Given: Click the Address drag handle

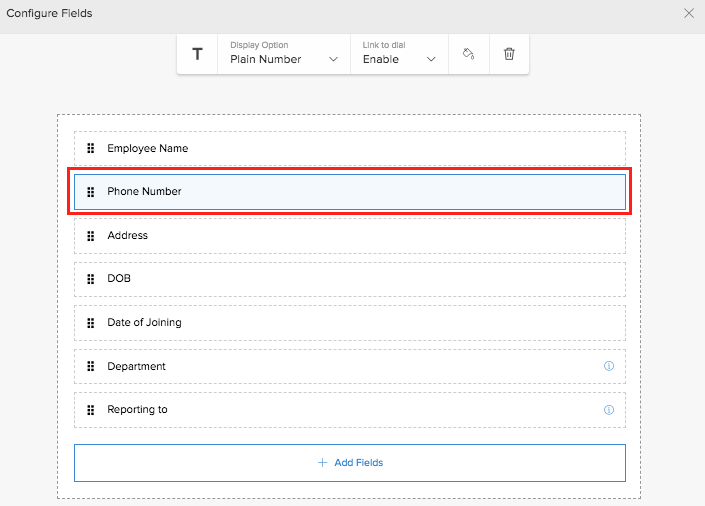Looking at the screenshot, I should (x=91, y=236).
